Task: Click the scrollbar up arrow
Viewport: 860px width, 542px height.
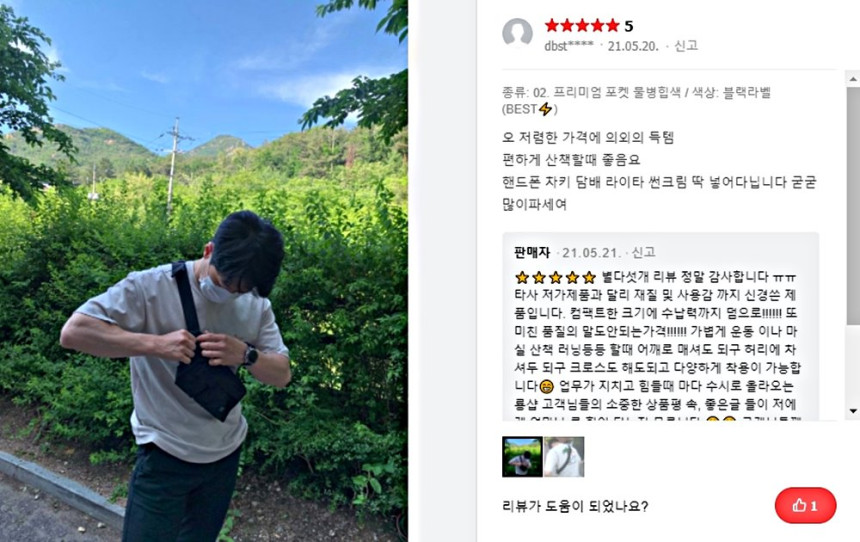Action: [x=853, y=80]
